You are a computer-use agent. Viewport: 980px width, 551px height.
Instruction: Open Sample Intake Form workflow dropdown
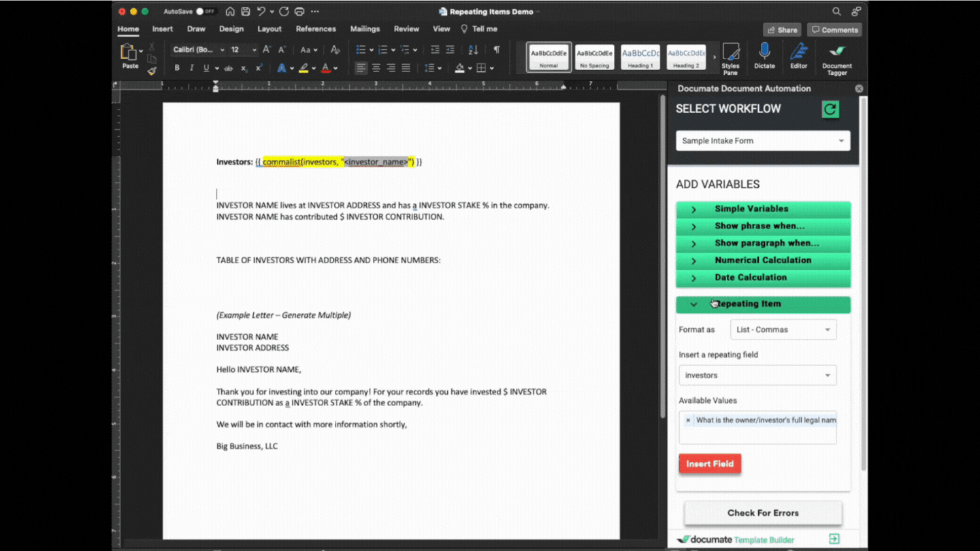click(x=763, y=141)
